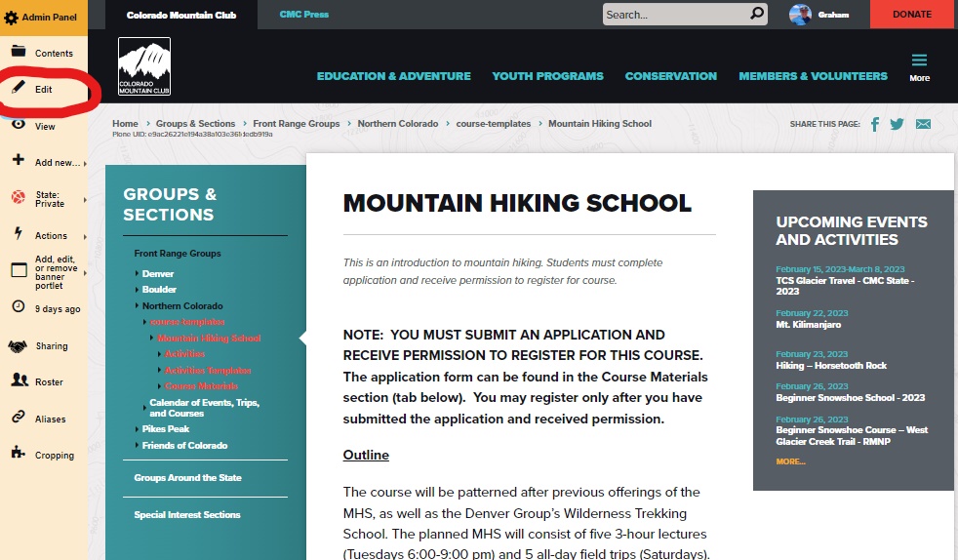Select Northern Colorado in sidebar tree
The image size is (958, 560).
(182, 306)
